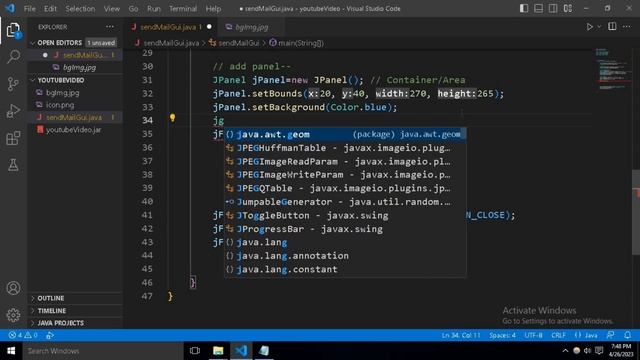
Task: Select JPEGImageReadParam suggestion
Action: (x=345, y=161)
